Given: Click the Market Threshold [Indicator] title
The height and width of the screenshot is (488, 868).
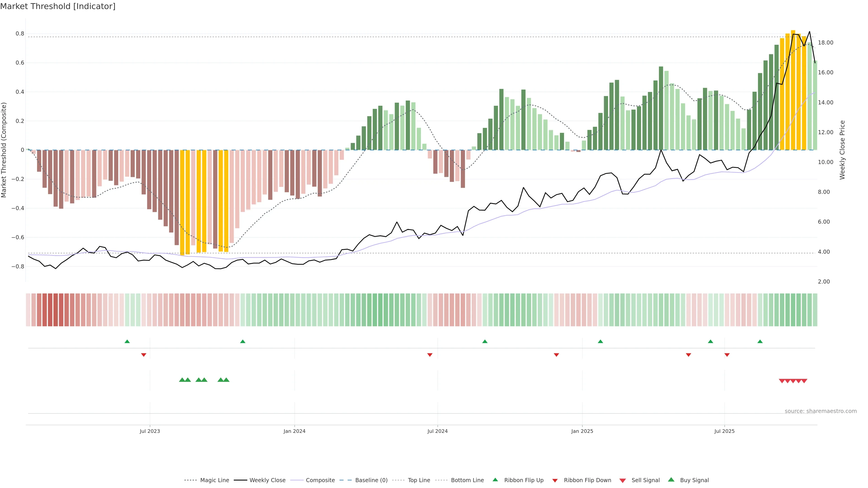Looking at the screenshot, I should pyautogui.click(x=58, y=6).
